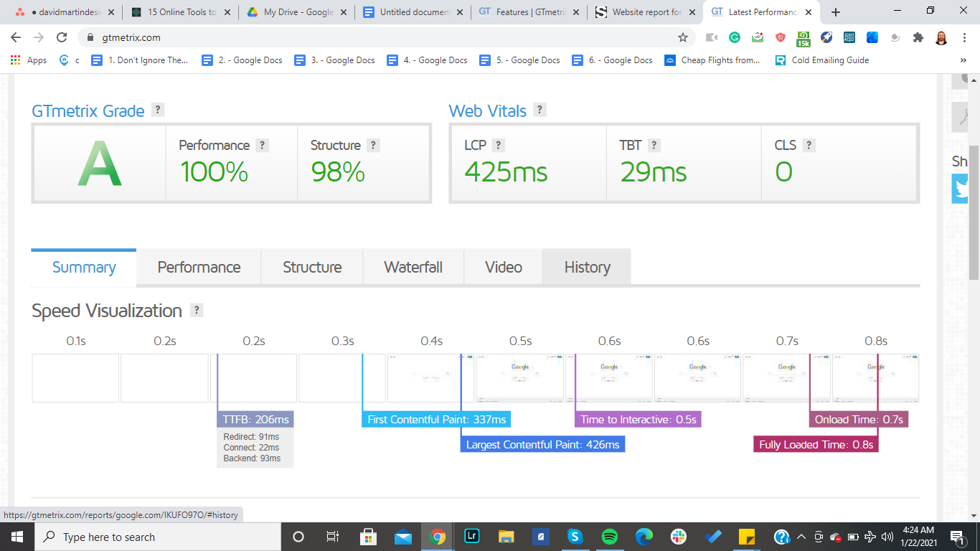Switch to the Untitled document browser tab
Screen dimensions: 980x551
[x=412, y=12]
